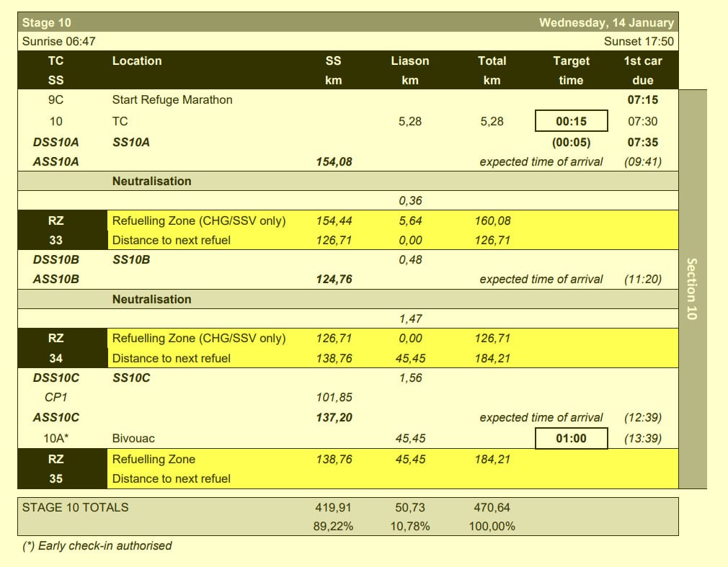The width and height of the screenshot is (728, 567).
Task: Select the Start Refuge Marathon location
Action: click(172, 100)
